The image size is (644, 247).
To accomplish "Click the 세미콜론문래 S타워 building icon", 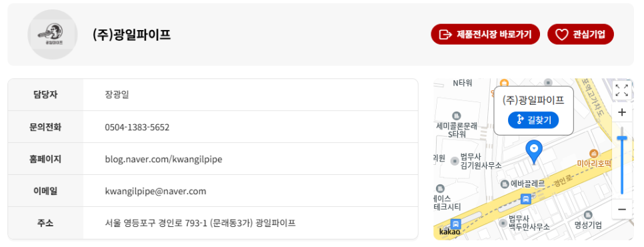I will [x=456, y=116].
